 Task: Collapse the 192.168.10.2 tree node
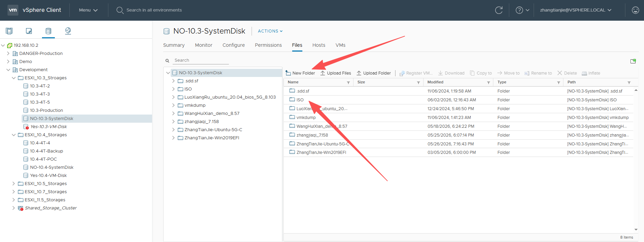[x=3, y=45]
